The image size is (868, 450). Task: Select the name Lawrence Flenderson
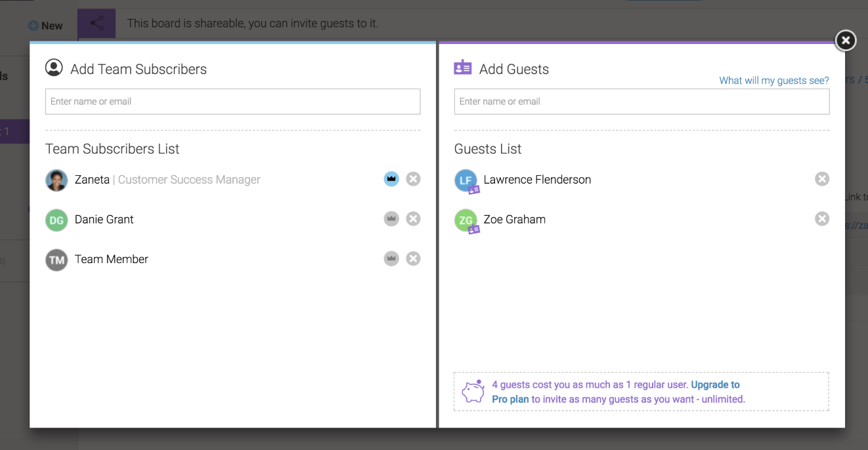click(537, 180)
